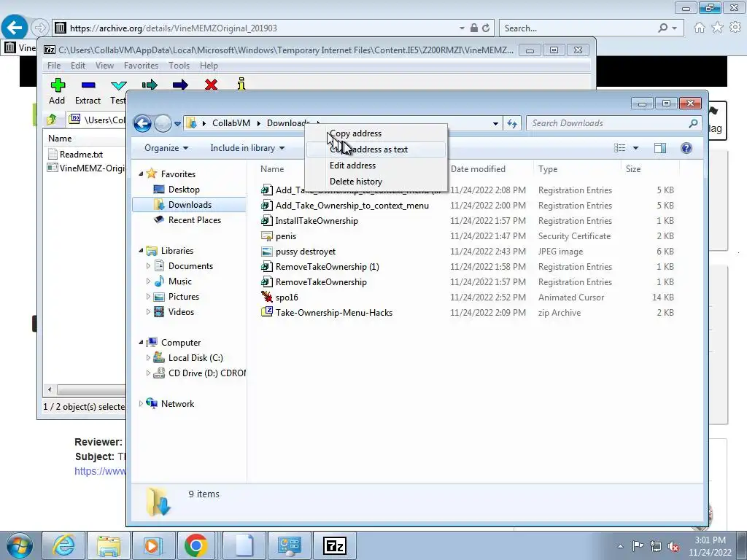Image resolution: width=747 pixels, height=560 pixels.
Task: Click the 7-Zip Move arrow icon
Action: coord(180,85)
